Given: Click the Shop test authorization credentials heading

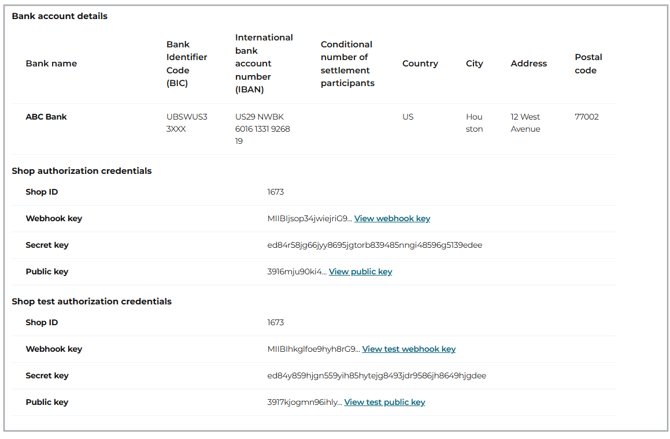Looking at the screenshot, I should click(x=91, y=301).
